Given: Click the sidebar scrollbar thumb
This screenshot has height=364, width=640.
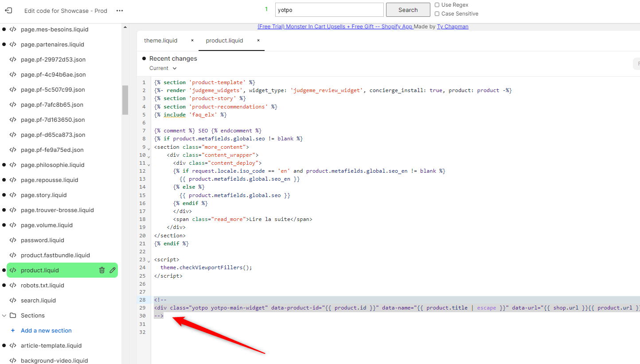Looking at the screenshot, I should (x=125, y=100).
